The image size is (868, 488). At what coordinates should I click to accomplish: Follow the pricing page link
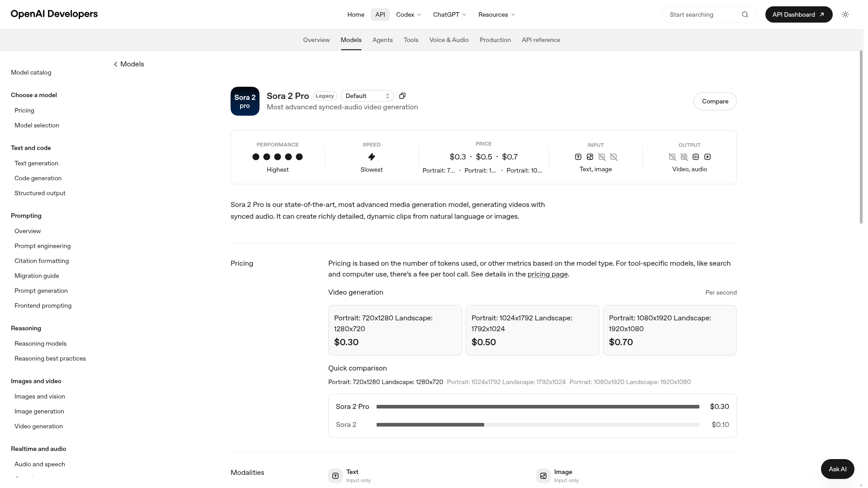[547, 274]
